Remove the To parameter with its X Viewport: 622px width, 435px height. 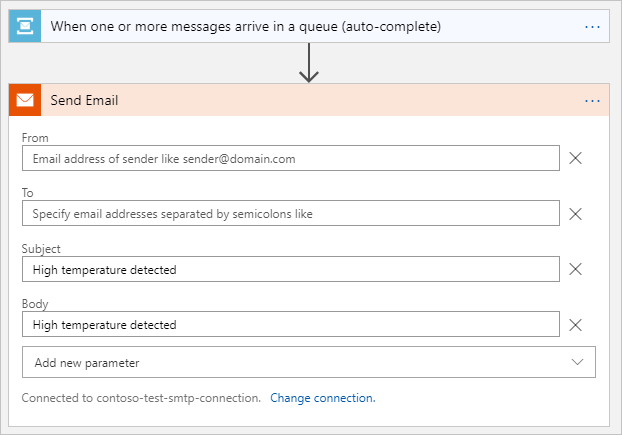(576, 213)
